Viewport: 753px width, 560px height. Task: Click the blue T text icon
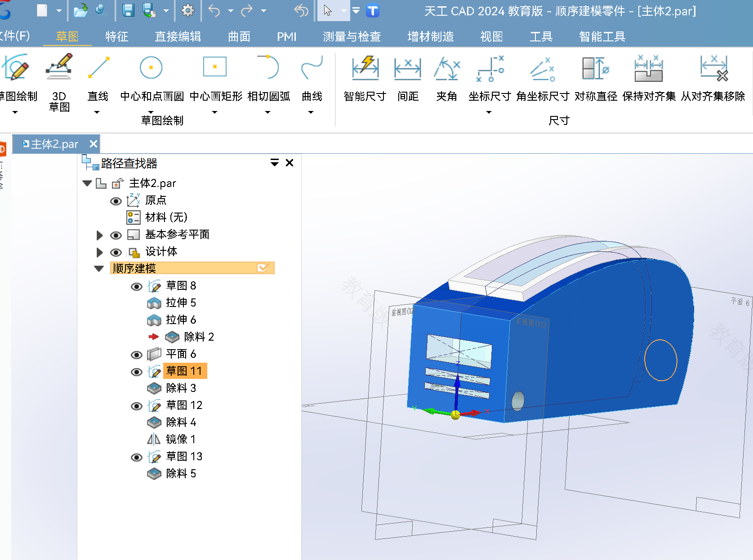[373, 11]
